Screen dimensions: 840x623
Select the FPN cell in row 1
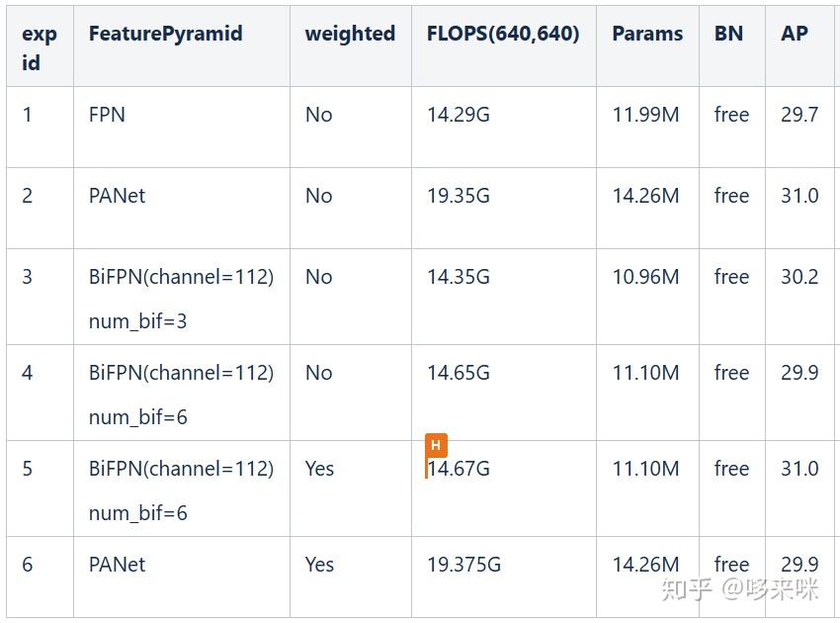coord(107,115)
